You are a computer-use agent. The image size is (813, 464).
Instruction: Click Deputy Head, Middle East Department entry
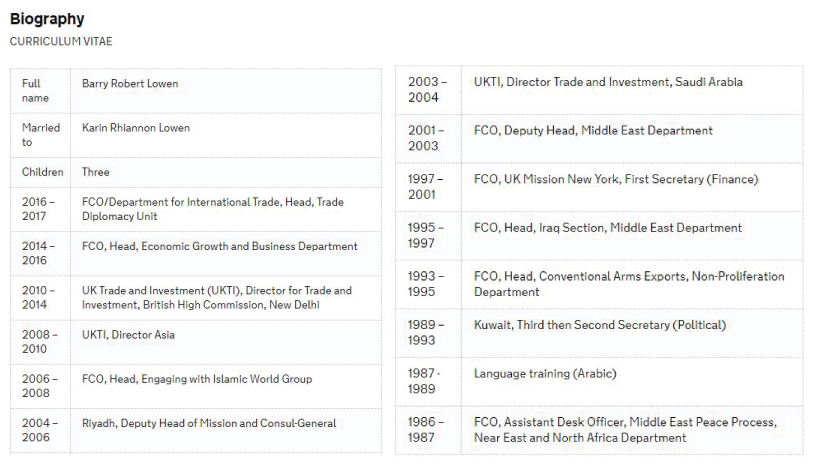tap(593, 130)
